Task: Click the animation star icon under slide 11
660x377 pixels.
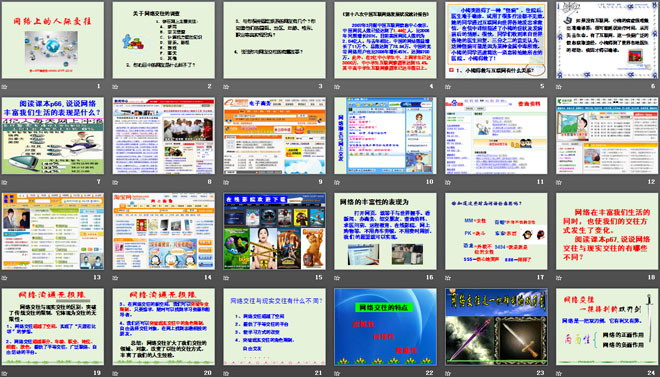Action: click(448, 183)
